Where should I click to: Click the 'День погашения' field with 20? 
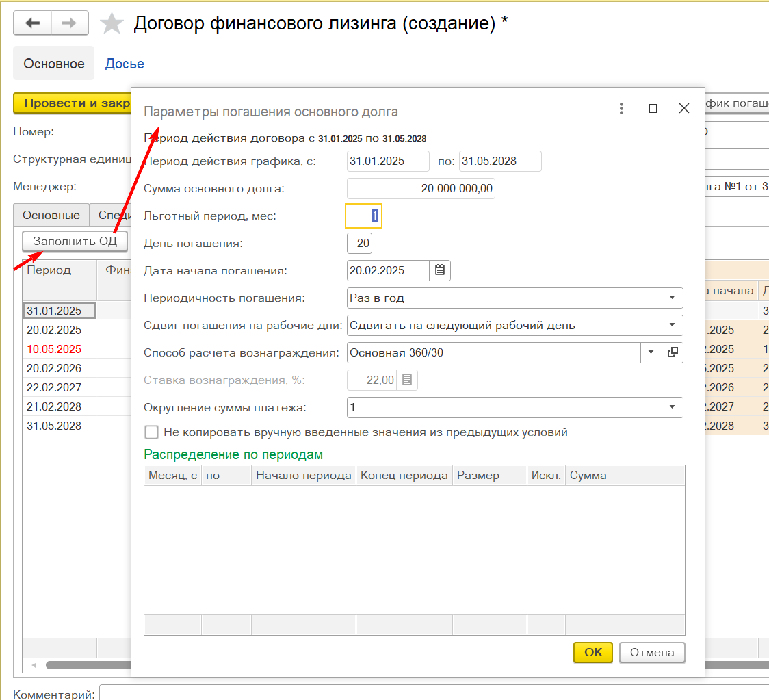(x=359, y=244)
